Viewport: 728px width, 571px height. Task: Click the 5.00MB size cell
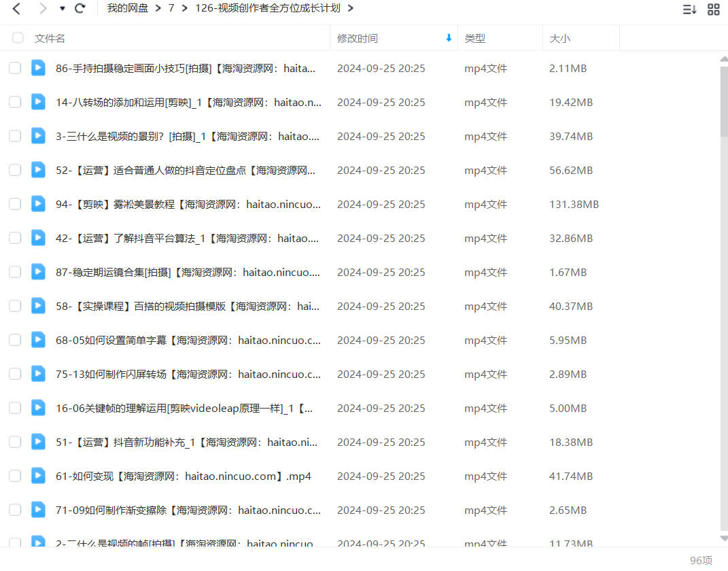pyautogui.click(x=568, y=408)
